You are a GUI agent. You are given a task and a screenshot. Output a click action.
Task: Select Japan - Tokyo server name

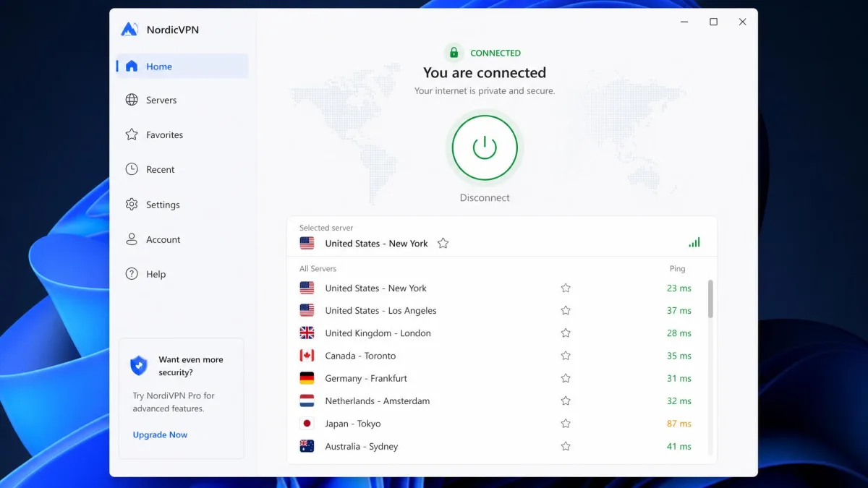(352, 424)
